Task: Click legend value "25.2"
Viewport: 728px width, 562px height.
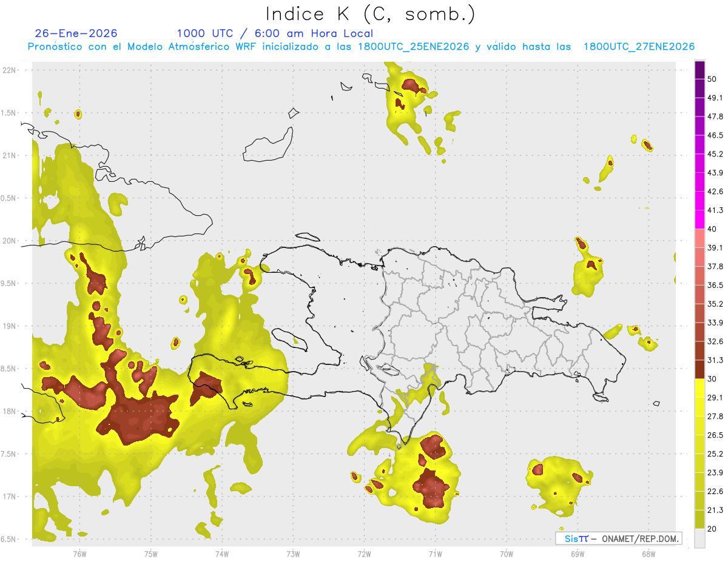Action: click(716, 453)
